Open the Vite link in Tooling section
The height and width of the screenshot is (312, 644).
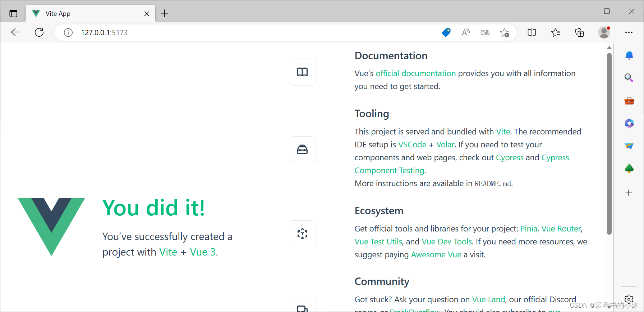pos(503,132)
